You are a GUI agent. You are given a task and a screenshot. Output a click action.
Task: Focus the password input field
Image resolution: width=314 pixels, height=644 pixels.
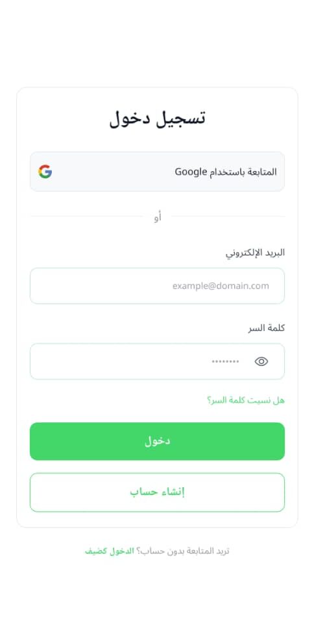(157, 362)
